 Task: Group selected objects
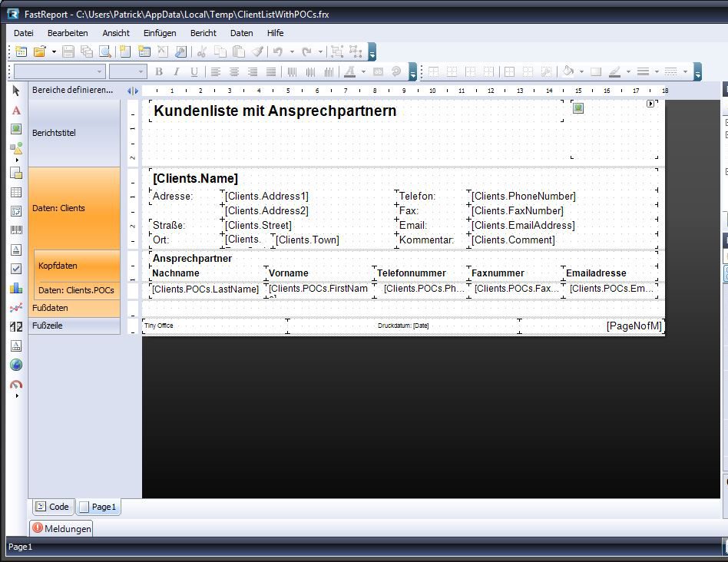coord(337,51)
